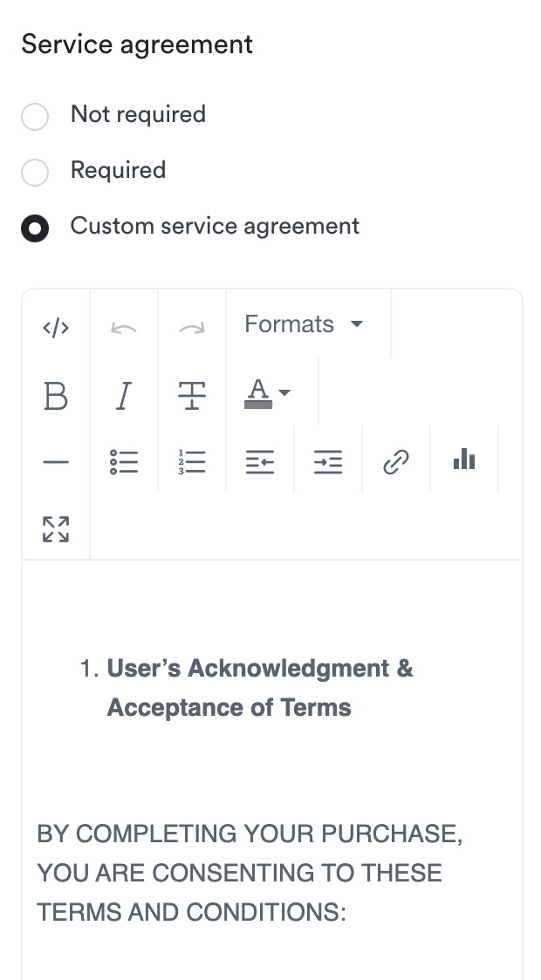Toggle italic formatting

(x=124, y=398)
